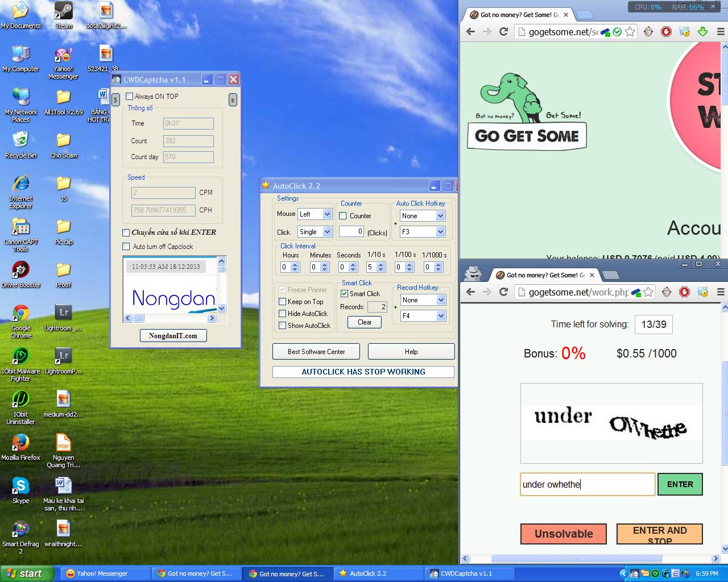The height and width of the screenshot is (582, 728).
Task: Increase the Seconds click interval
Action: click(x=353, y=265)
